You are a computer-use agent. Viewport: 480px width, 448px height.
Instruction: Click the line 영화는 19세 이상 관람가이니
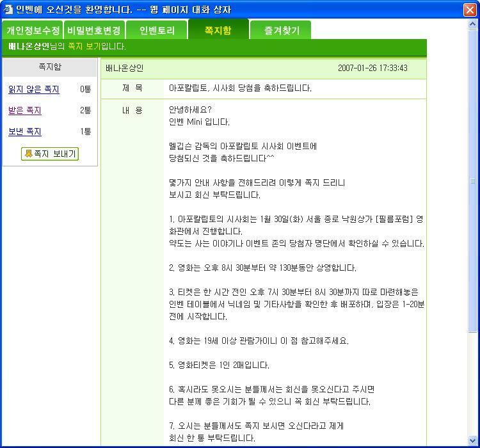(x=259, y=341)
